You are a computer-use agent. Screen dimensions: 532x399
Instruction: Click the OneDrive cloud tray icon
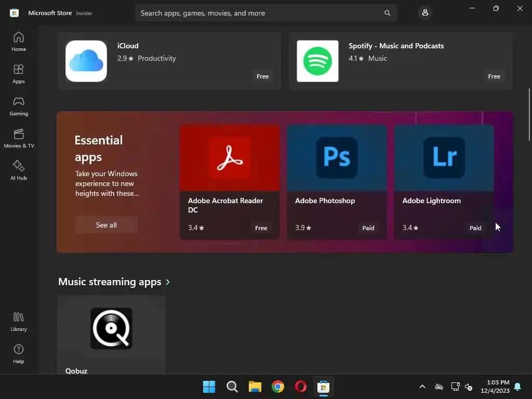(x=439, y=387)
